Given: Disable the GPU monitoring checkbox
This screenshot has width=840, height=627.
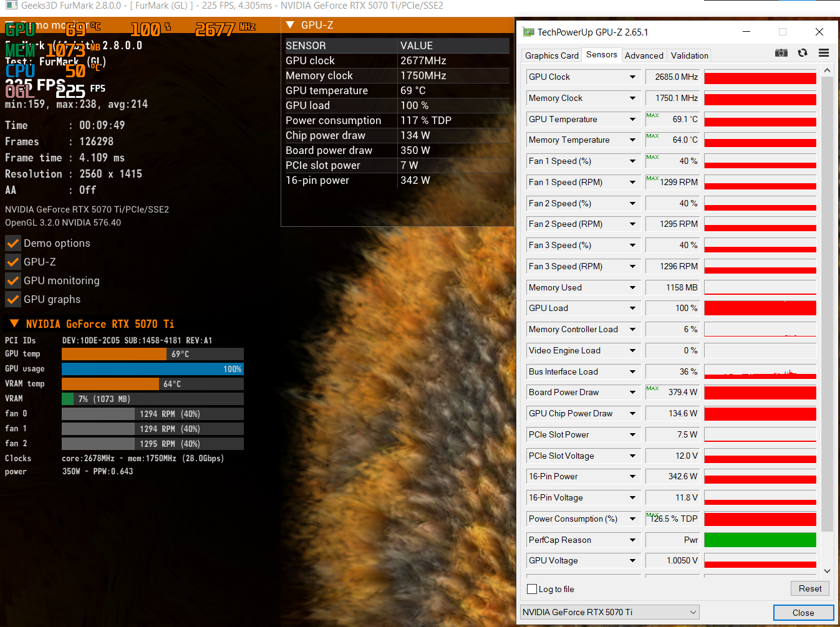Looking at the screenshot, I should [x=13, y=280].
